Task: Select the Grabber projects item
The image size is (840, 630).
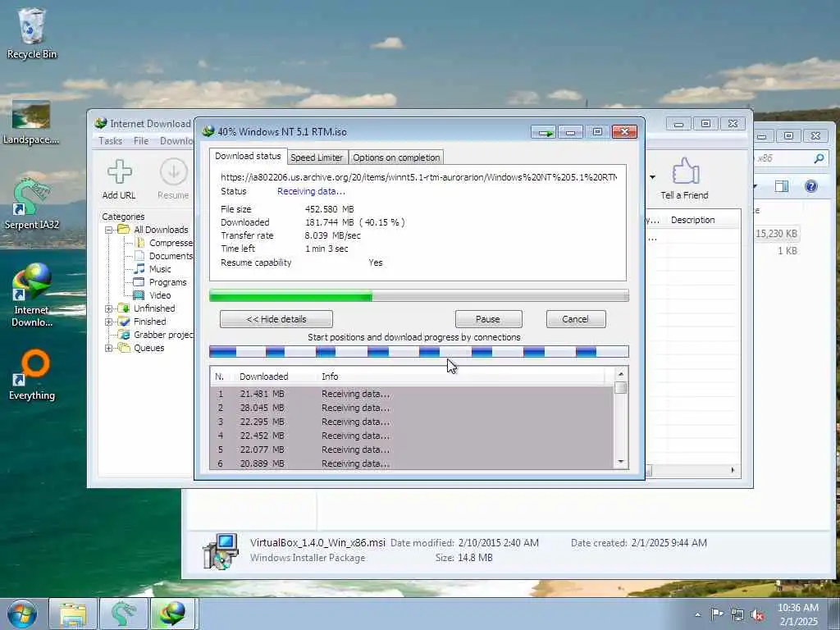Action: click(x=156, y=335)
